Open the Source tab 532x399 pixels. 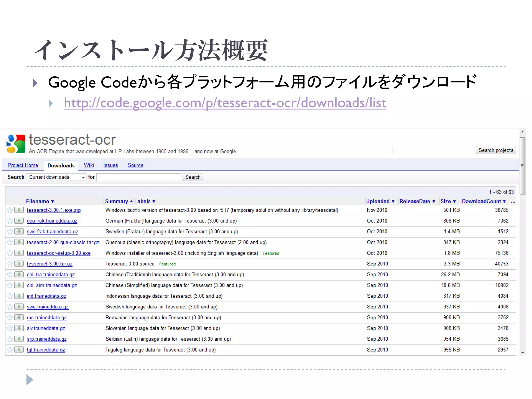tap(136, 165)
